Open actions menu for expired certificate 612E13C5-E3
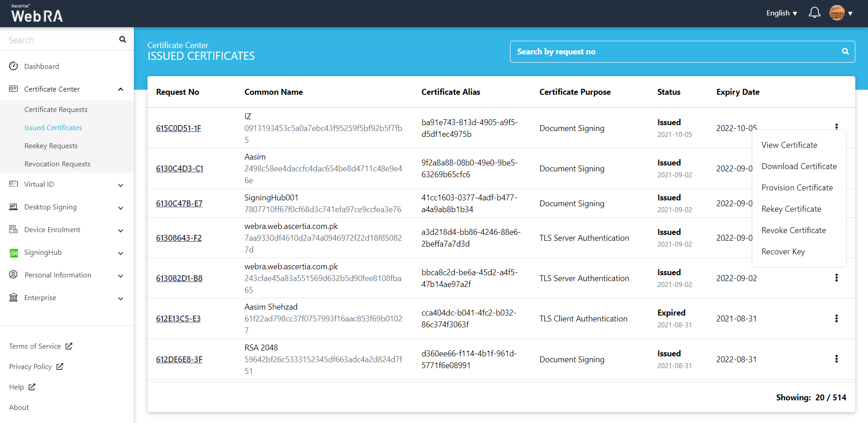868x423 pixels. pos(836,319)
